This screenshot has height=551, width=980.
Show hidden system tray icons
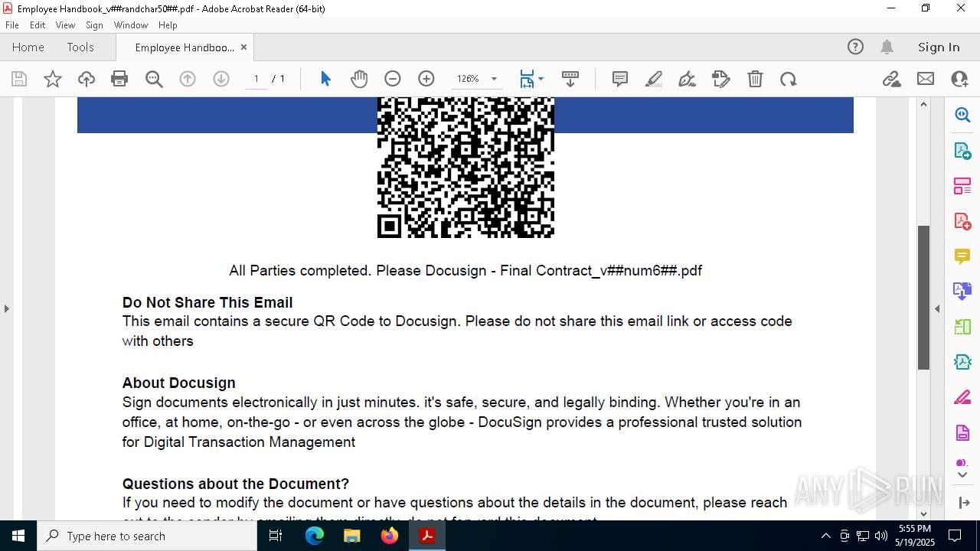(825, 536)
